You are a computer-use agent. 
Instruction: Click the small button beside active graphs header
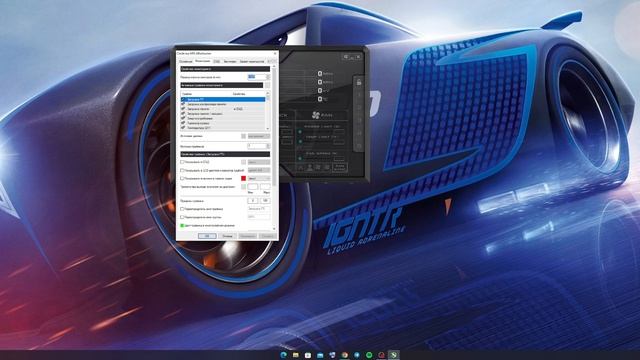point(268,85)
